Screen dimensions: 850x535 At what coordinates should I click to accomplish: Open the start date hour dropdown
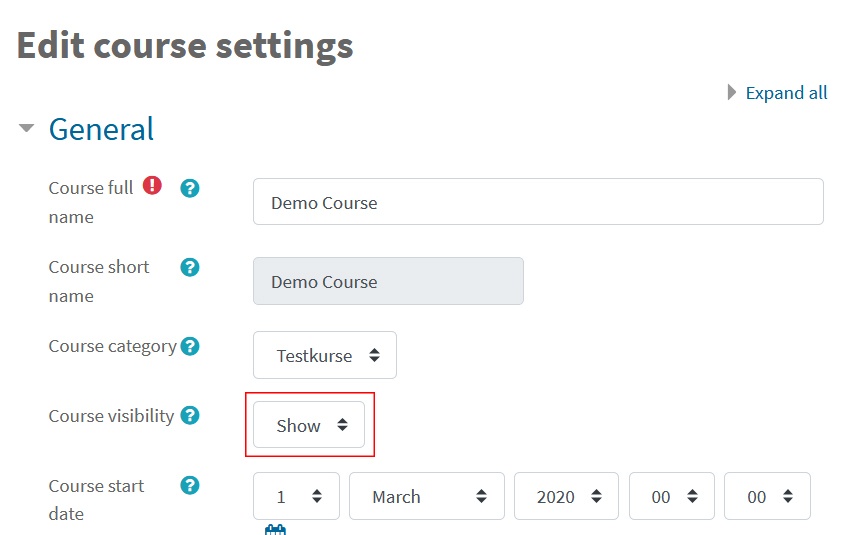point(672,496)
